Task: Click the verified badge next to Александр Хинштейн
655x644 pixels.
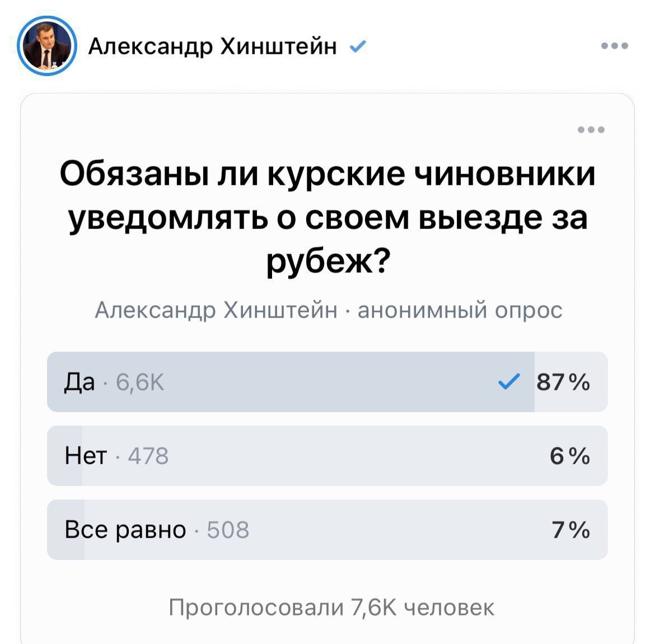Action: coord(358,47)
